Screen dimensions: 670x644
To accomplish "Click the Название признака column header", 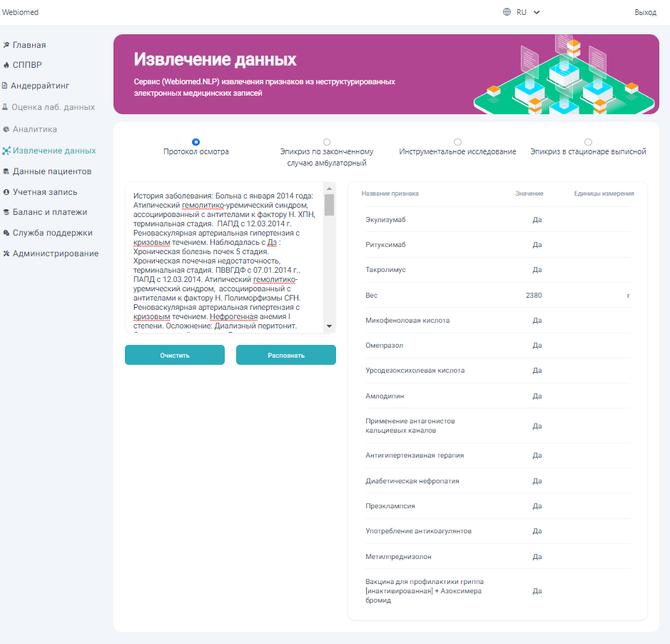I will click(390, 193).
